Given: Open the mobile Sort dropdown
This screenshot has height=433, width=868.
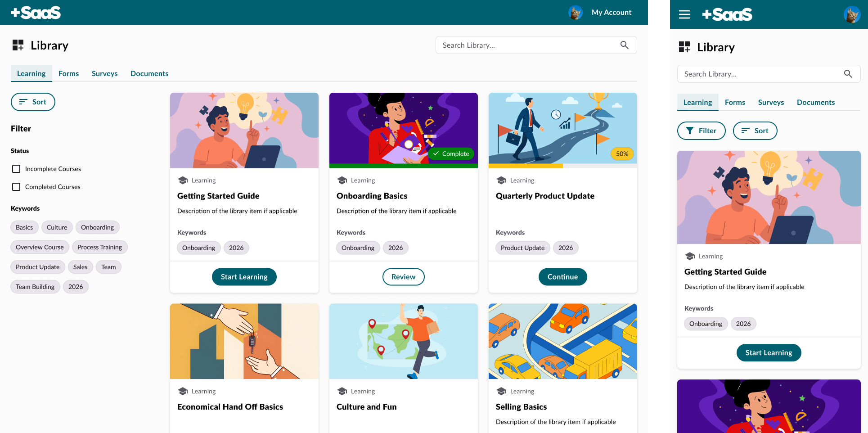Looking at the screenshot, I should pyautogui.click(x=755, y=131).
